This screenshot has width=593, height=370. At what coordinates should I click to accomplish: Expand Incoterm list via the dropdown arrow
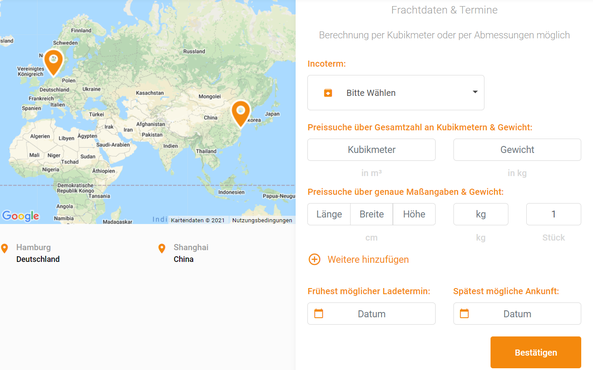pos(475,92)
